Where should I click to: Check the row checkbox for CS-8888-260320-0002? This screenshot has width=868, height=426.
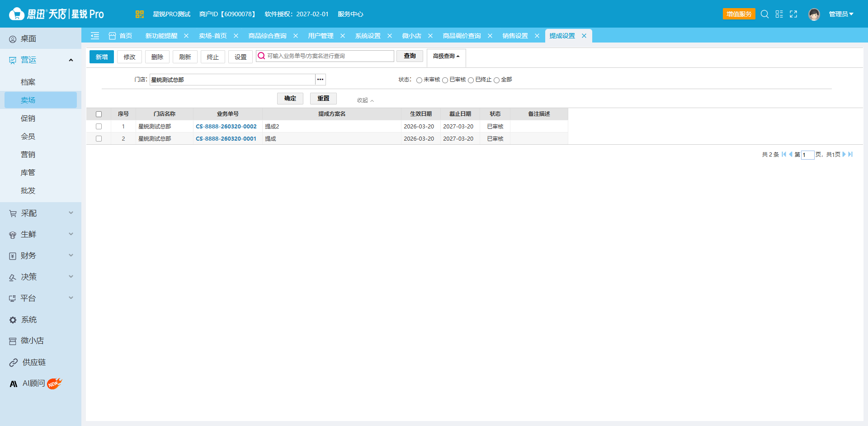click(x=99, y=127)
